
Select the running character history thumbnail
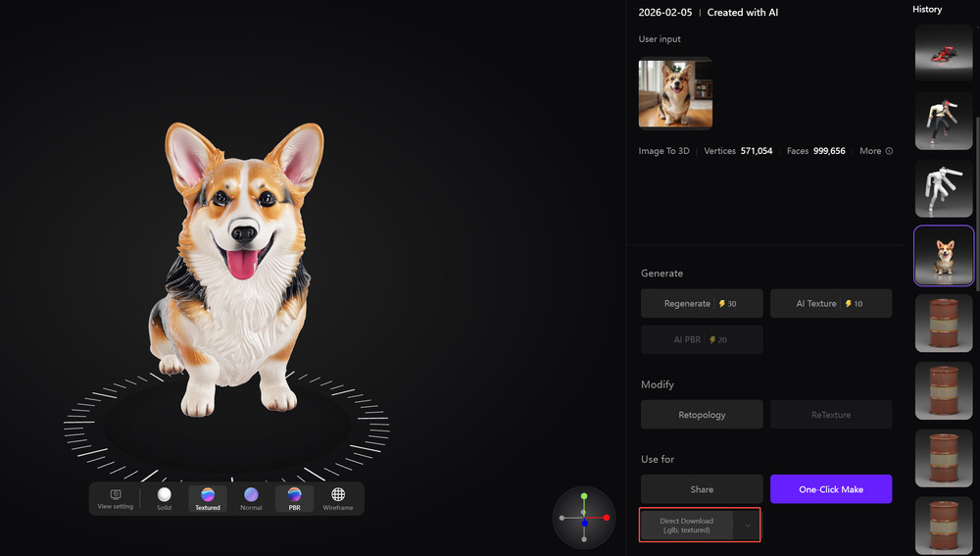(x=944, y=121)
